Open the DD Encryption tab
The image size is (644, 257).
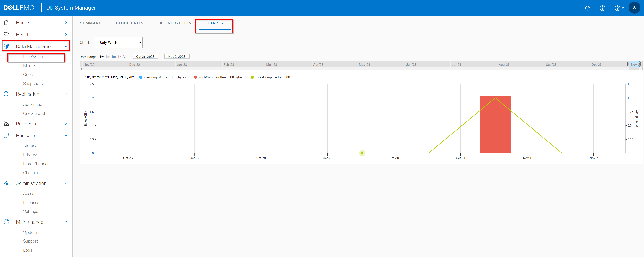175,23
